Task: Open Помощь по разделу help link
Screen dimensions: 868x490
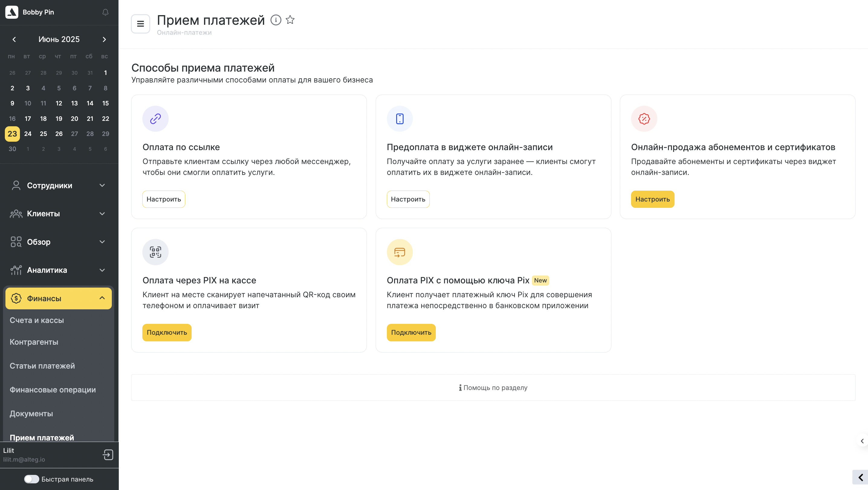Action: [493, 388]
